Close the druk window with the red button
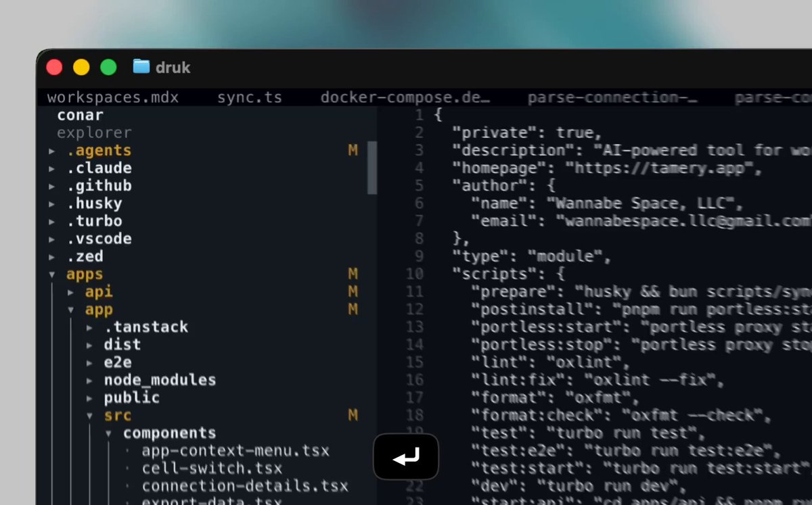Image resolution: width=812 pixels, height=505 pixels. (54, 67)
